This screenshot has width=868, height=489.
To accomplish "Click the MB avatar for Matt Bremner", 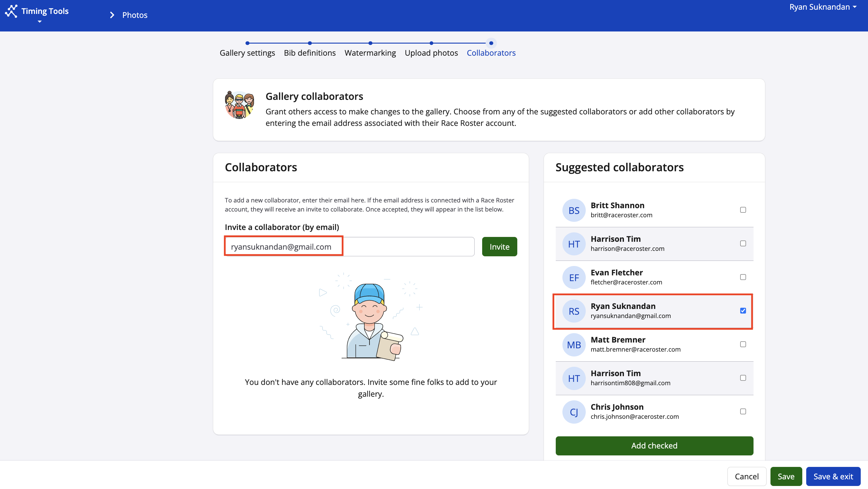I will click(x=574, y=345).
